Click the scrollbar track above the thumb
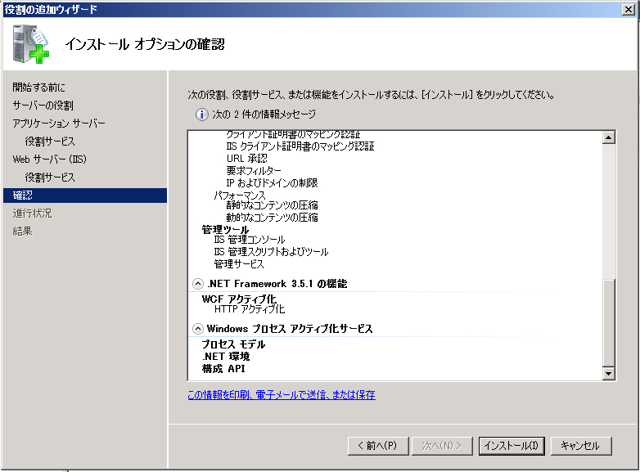 (608, 212)
